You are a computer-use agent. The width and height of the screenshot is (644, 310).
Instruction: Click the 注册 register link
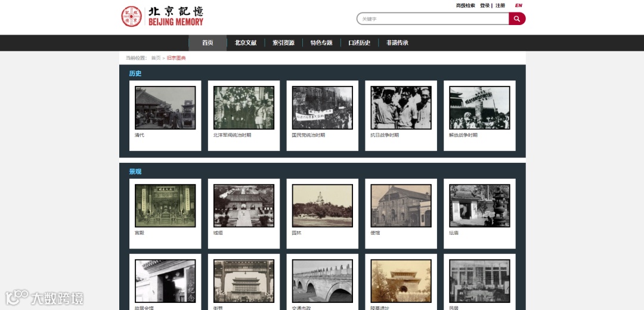[500, 6]
